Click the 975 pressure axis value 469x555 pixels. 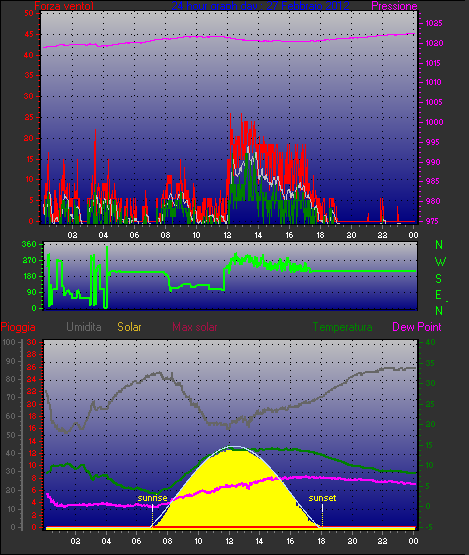(432, 221)
